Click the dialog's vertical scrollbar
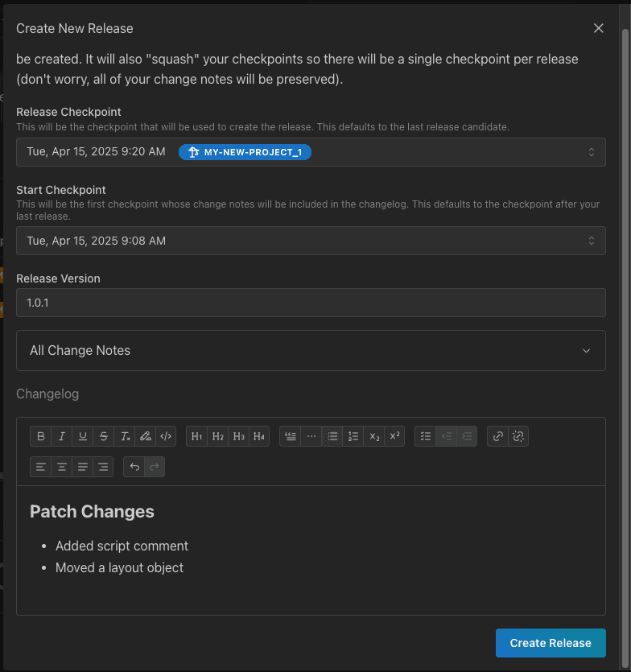The width and height of the screenshot is (631, 672). click(625, 241)
